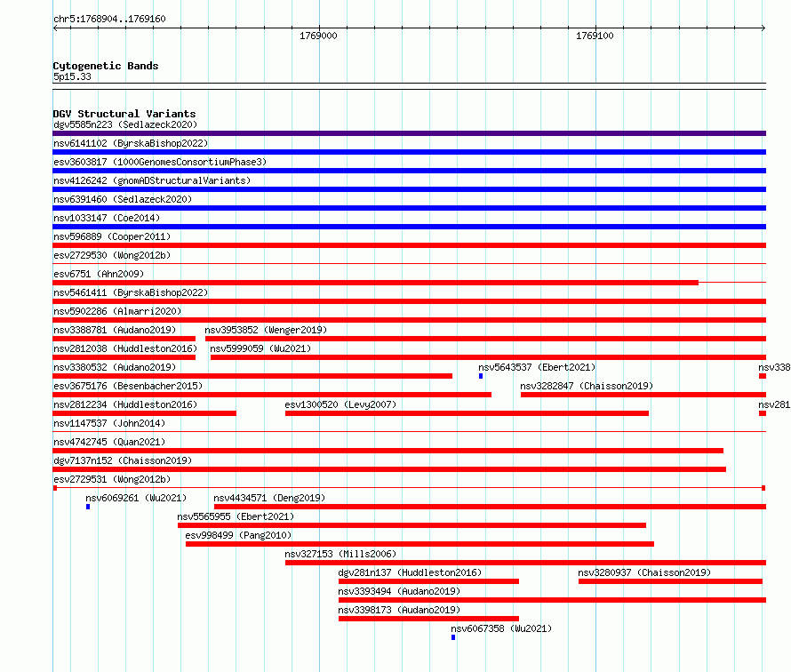Click the nsv2812038 (Huddleston2016) label

pyautogui.click(x=125, y=348)
